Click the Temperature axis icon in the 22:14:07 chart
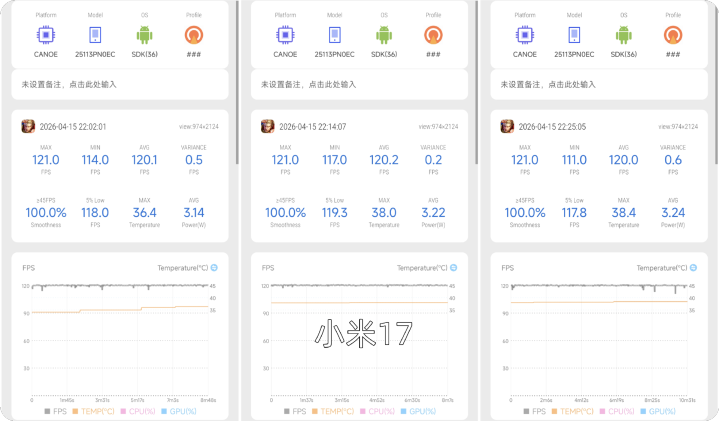The image size is (719, 421). pos(454,268)
